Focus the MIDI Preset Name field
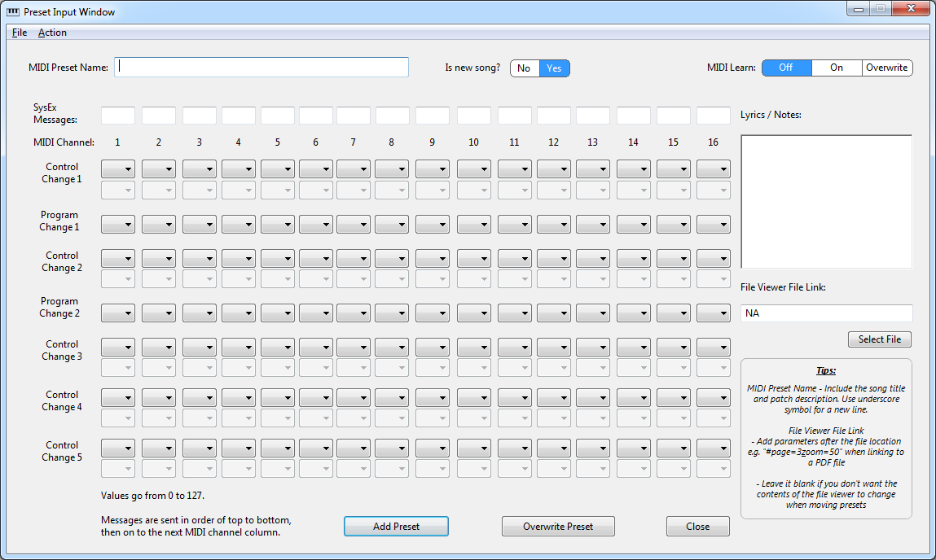Screen dimensions: 936x560 point(261,67)
